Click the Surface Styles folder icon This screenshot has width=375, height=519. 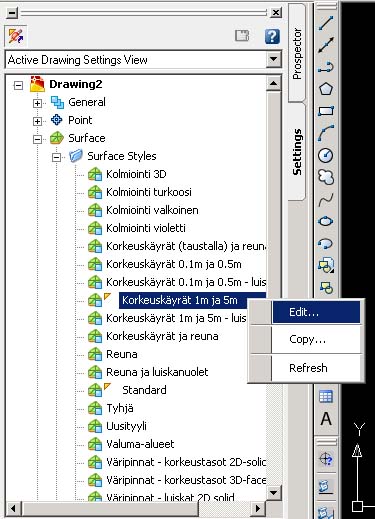(x=76, y=156)
